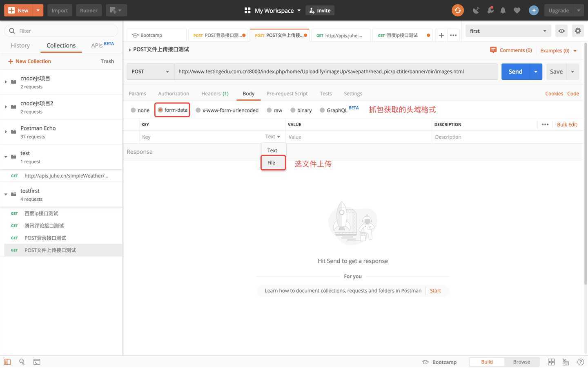Select x-www-form-urlencoded radio button
The width and height of the screenshot is (588, 368).
[x=198, y=110]
